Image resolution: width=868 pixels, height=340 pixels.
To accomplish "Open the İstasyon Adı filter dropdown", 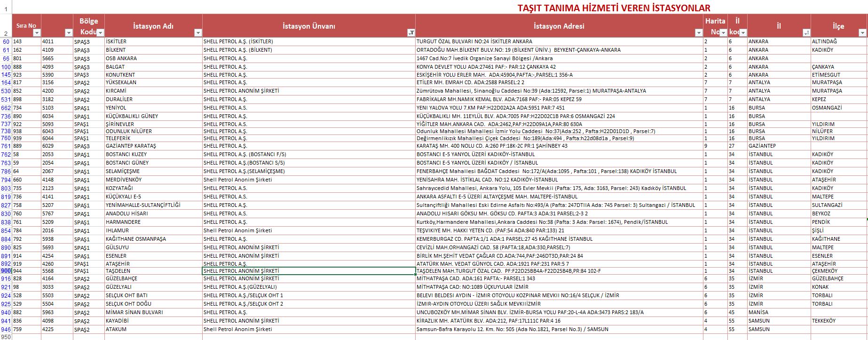I will [x=198, y=32].
